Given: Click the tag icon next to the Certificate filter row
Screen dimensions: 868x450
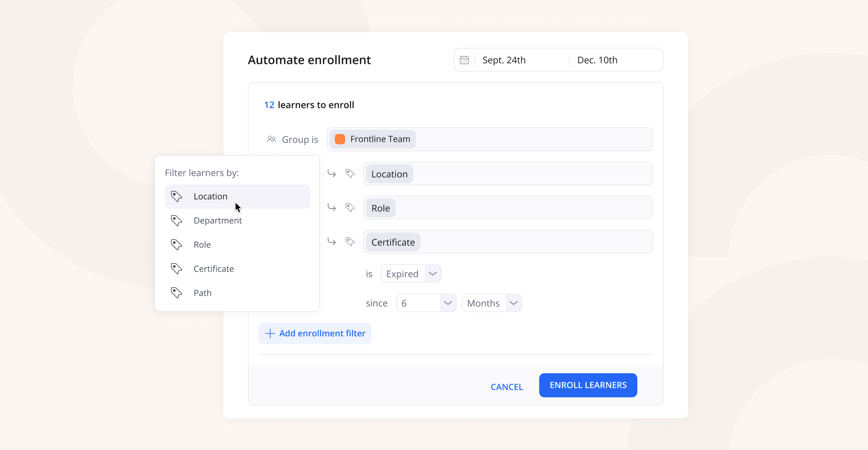Looking at the screenshot, I should [350, 242].
